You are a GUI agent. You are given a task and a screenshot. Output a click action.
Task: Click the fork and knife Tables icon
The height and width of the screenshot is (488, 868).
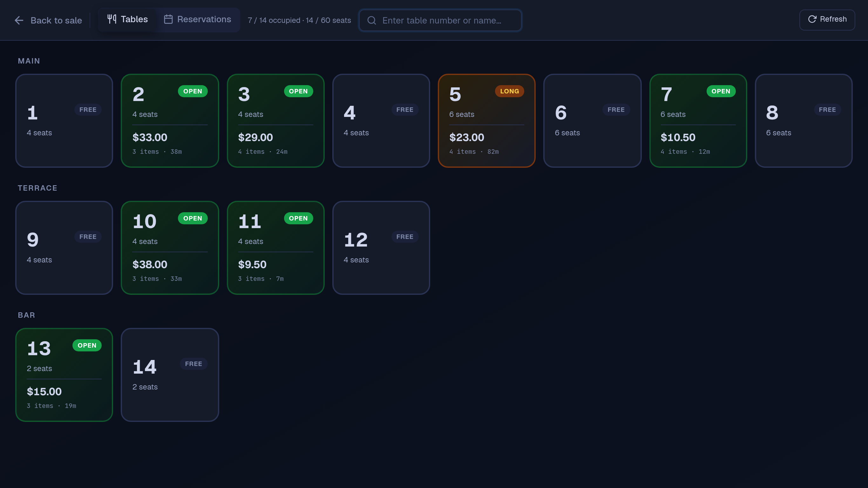tap(112, 19)
